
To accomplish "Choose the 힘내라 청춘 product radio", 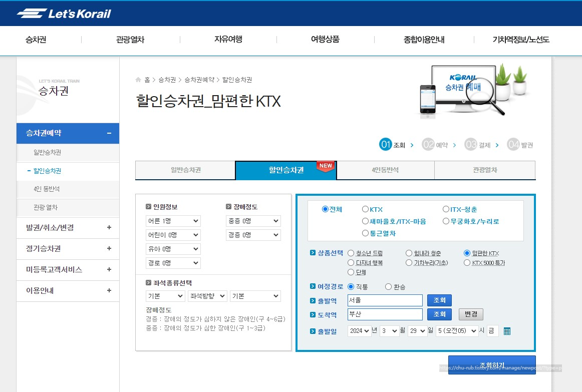I will coord(409,253).
